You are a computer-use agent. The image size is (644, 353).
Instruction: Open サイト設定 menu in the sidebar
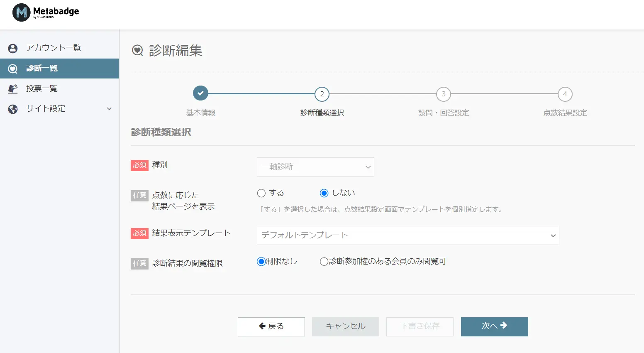[x=59, y=109]
